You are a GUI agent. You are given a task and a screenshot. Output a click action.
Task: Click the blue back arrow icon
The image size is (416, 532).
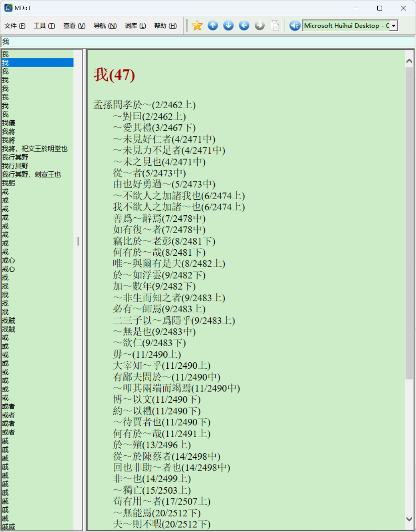point(244,25)
